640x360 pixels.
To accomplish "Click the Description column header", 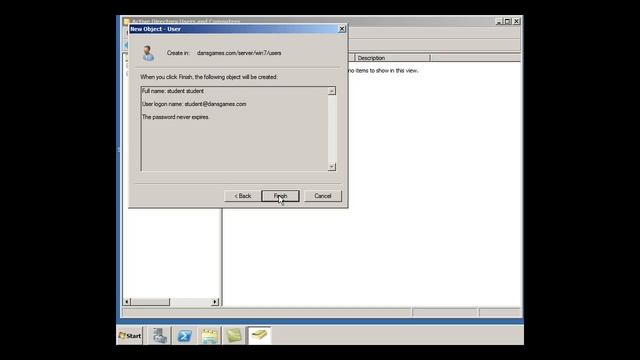I will pyautogui.click(x=392, y=58).
